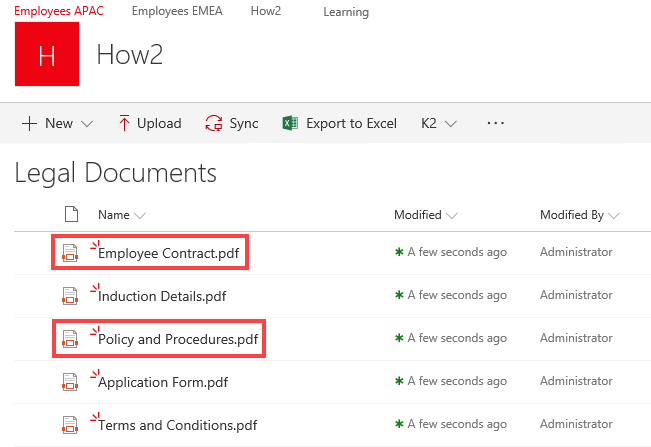651x447 pixels.
Task: Click the PDF icon beside Application Form.pdf
Action: tap(70, 382)
